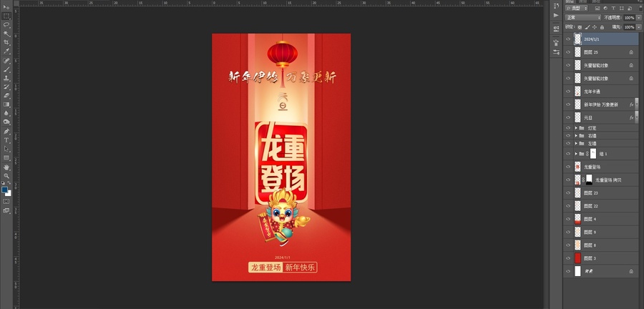This screenshot has height=309, width=644.
Task: Toggle Quick Mask mode icon
Action: tap(6, 202)
